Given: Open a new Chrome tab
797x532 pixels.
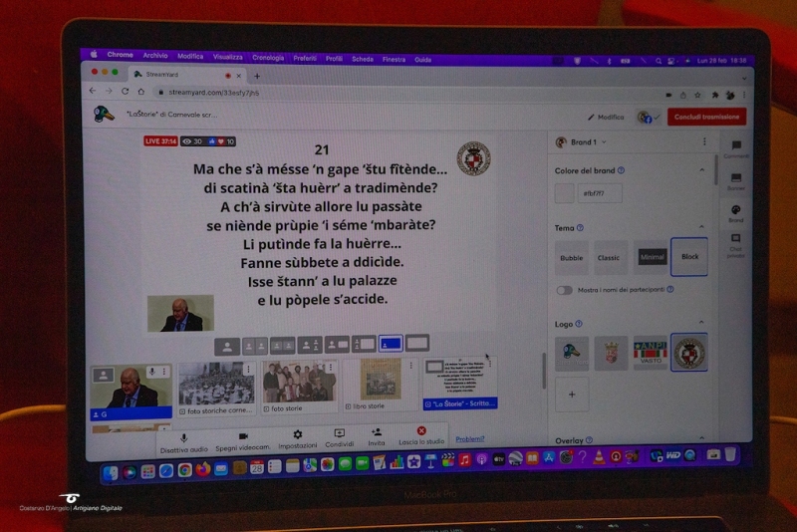Looking at the screenshot, I should (x=257, y=77).
